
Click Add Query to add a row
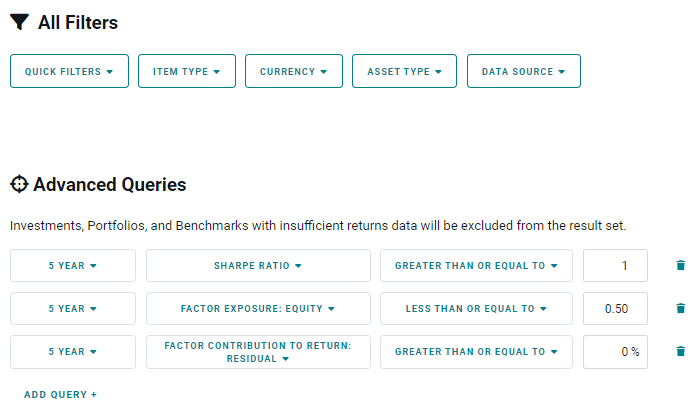[x=61, y=395]
